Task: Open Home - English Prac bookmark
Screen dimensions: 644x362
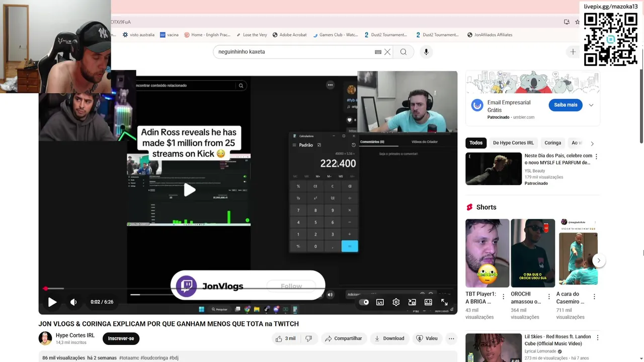Action: [207, 35]
